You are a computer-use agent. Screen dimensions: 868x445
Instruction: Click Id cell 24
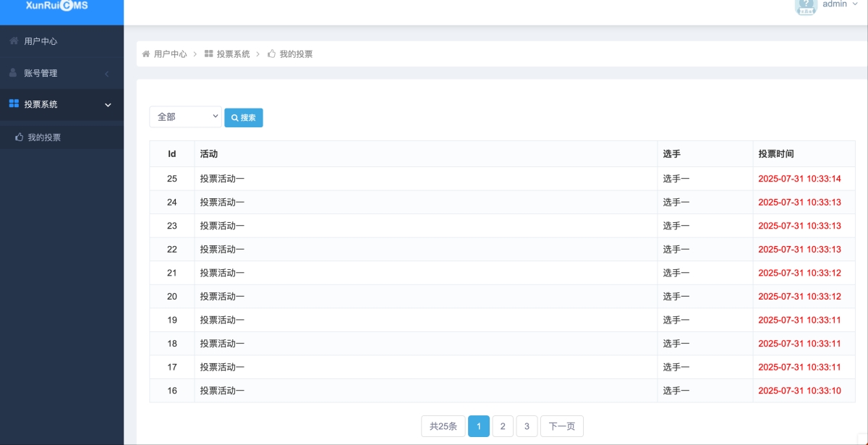pyautogui.click(x=172, y=202)
